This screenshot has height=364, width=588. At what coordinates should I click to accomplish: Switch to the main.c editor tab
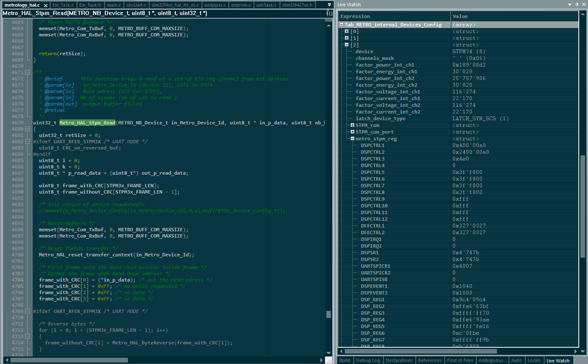[114, 5]
